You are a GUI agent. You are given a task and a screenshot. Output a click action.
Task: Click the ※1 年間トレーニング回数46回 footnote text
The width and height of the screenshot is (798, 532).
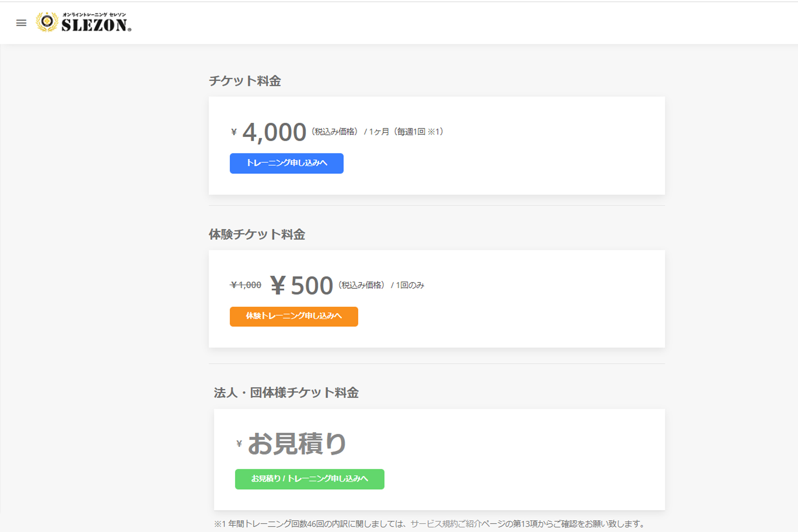click(310, 524)
